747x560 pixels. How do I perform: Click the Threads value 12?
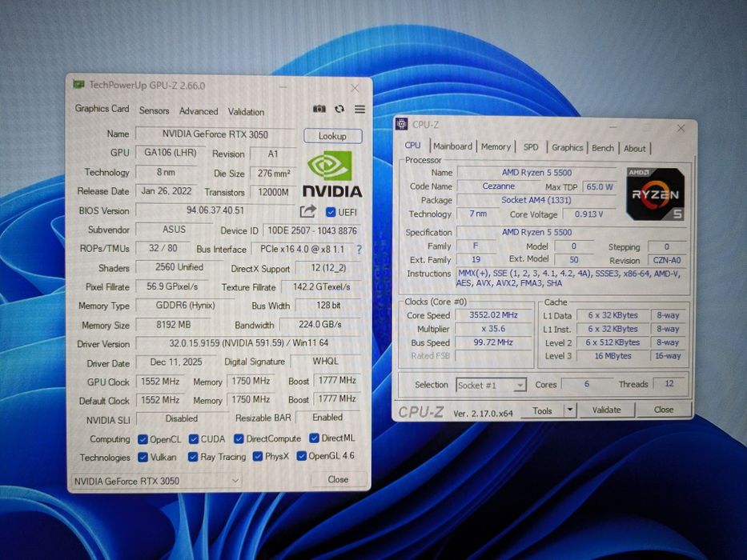(x=669, y=383)
